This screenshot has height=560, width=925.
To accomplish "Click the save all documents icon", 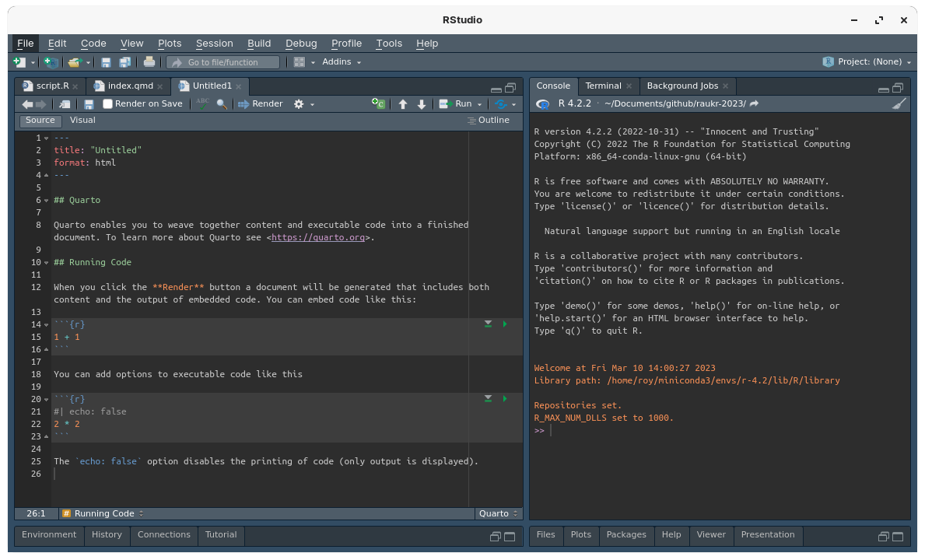I will pyautogui.click(x=124, y=62).
